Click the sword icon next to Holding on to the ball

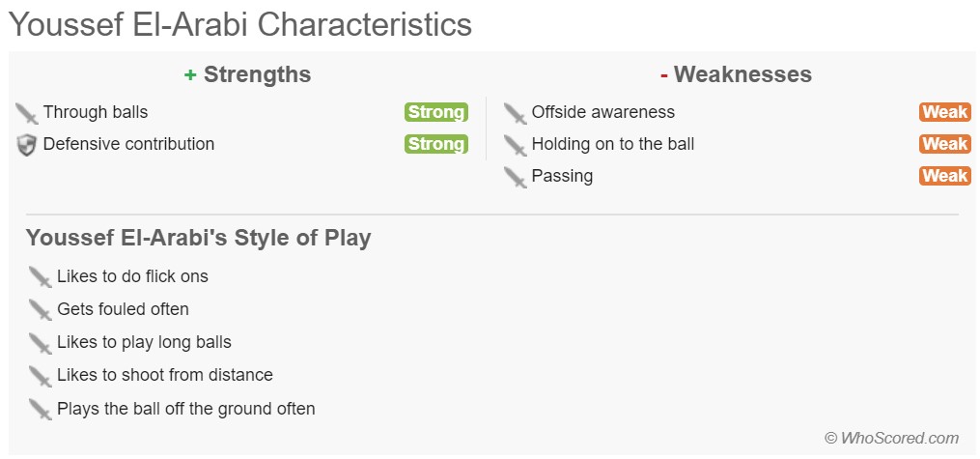(516, 145)
